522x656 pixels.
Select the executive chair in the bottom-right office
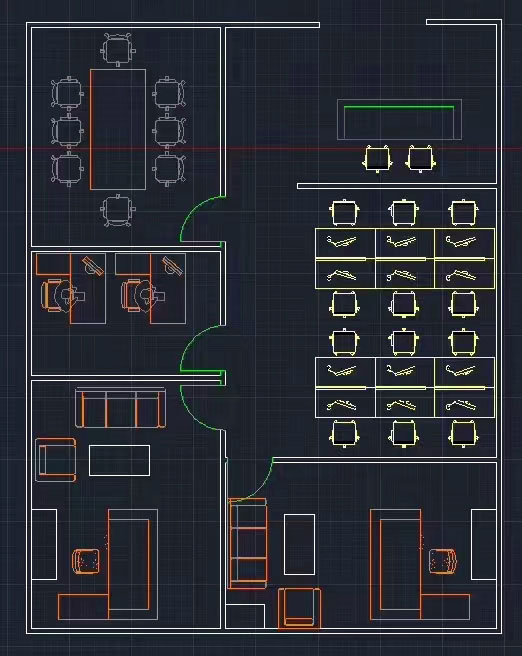[x=443, y=561]
